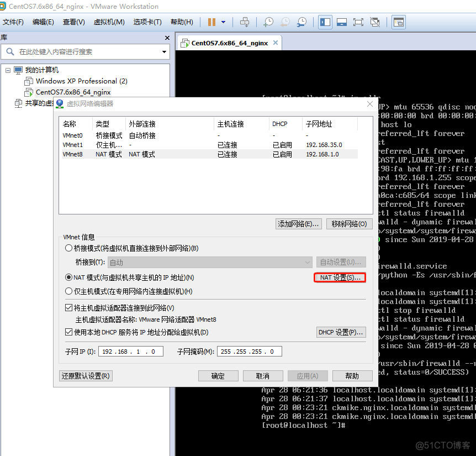Open the snapshot manager icon
This screenshot has width=476, height=456.
tap(302, 22)
